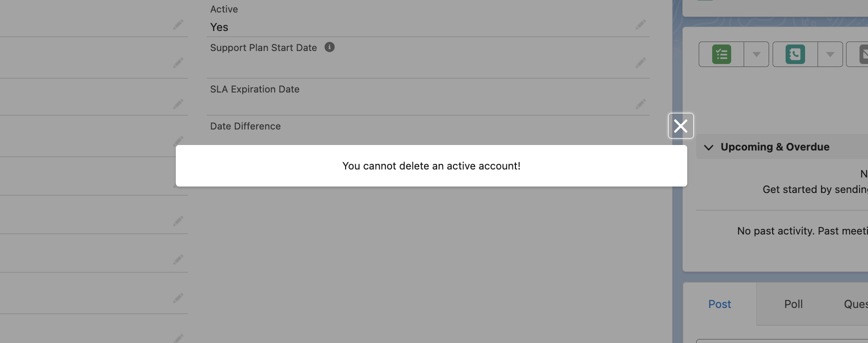The width and height of the screenshot is (868, 343).
Task: Close the error dialog with the X
Action: (681, 126)
